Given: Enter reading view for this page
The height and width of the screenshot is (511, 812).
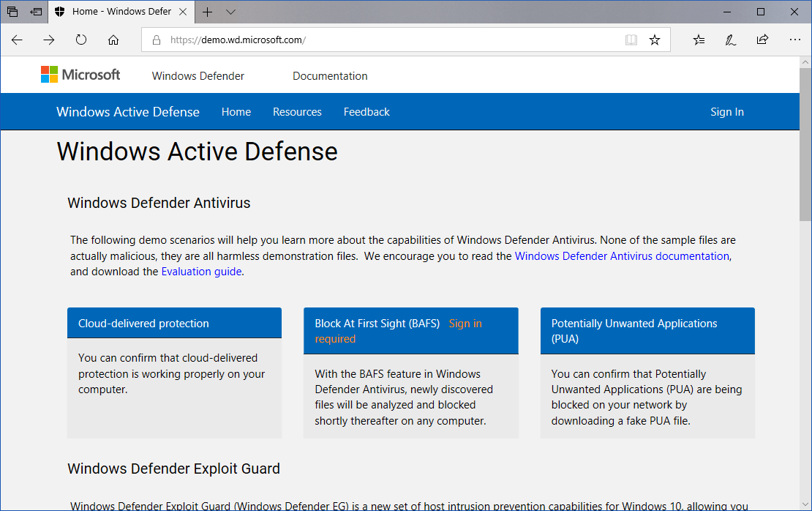Looking at the screenshot, I should click(631, 40).
